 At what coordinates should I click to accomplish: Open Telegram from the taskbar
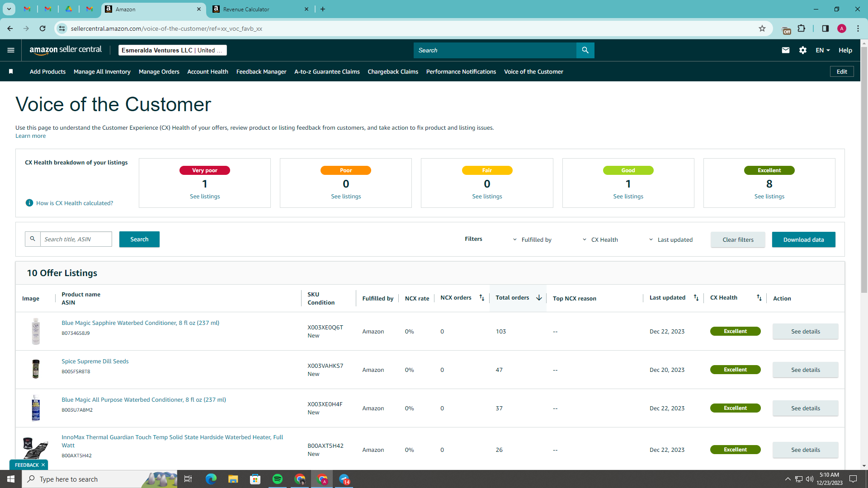coord(344,479)
